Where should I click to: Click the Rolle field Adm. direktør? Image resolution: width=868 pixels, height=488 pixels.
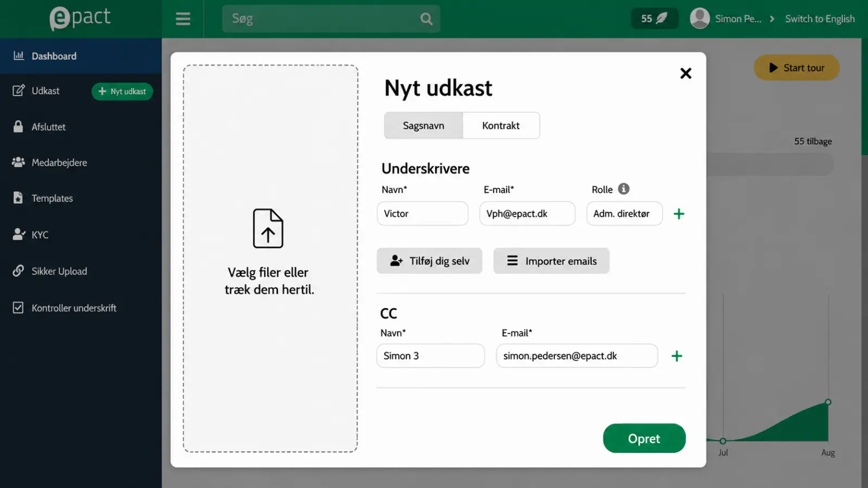624,214
